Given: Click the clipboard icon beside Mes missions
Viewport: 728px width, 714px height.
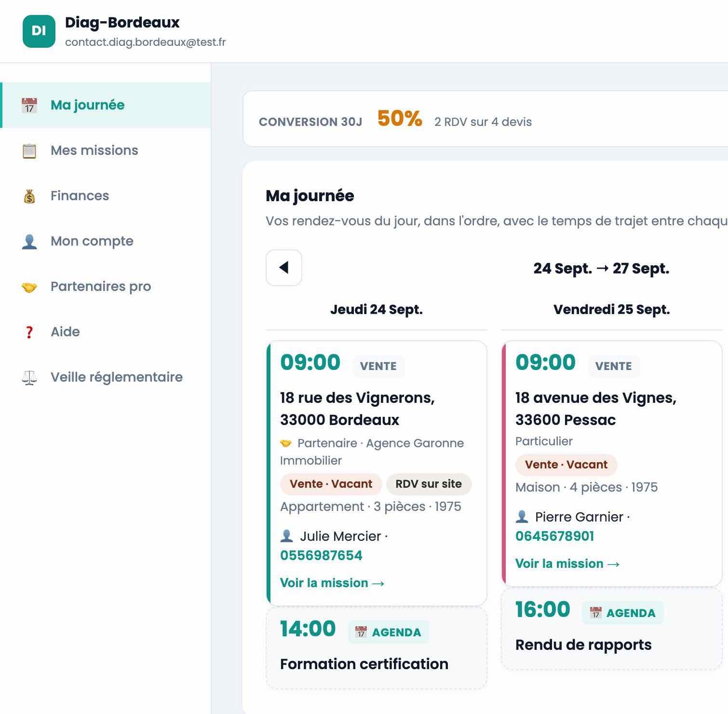Looking at the screenshot, I should point(29,151).
